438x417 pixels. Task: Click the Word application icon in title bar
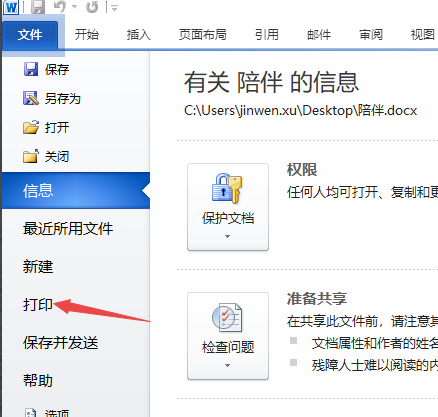[11, 7]
